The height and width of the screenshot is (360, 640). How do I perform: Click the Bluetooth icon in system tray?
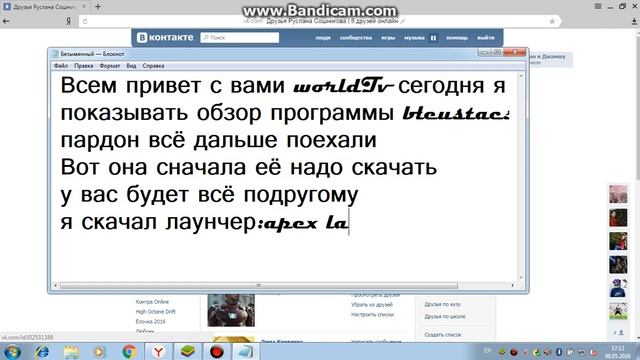559,352
